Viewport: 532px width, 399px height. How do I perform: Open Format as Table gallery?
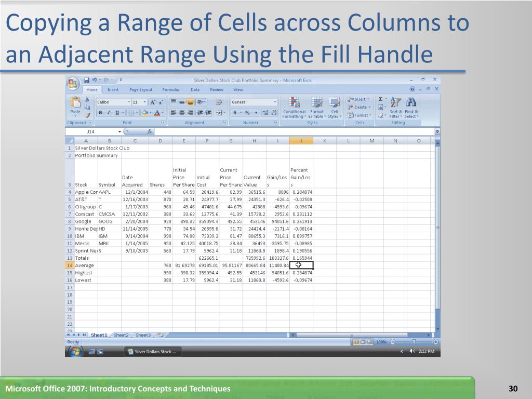coord(317,108)
